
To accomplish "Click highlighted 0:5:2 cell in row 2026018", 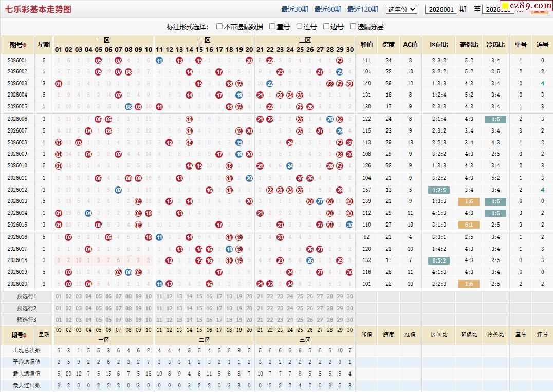I will [x=439, y=260].
